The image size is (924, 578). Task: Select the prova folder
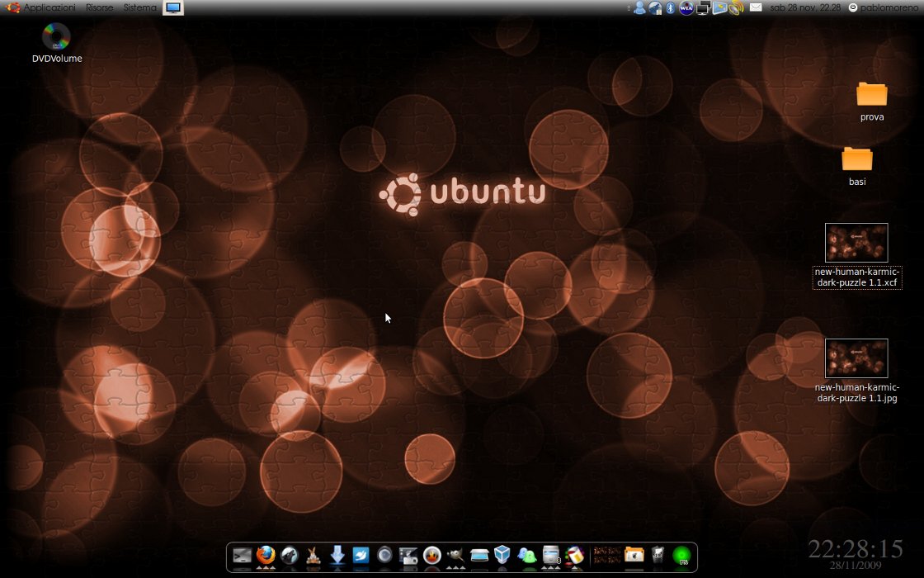click(x=871, y=94)
